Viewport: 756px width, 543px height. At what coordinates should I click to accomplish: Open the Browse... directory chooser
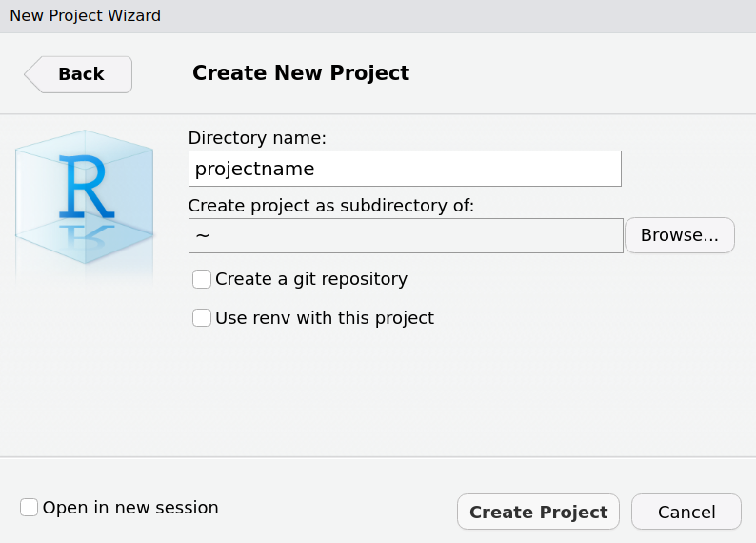point(679,235)
